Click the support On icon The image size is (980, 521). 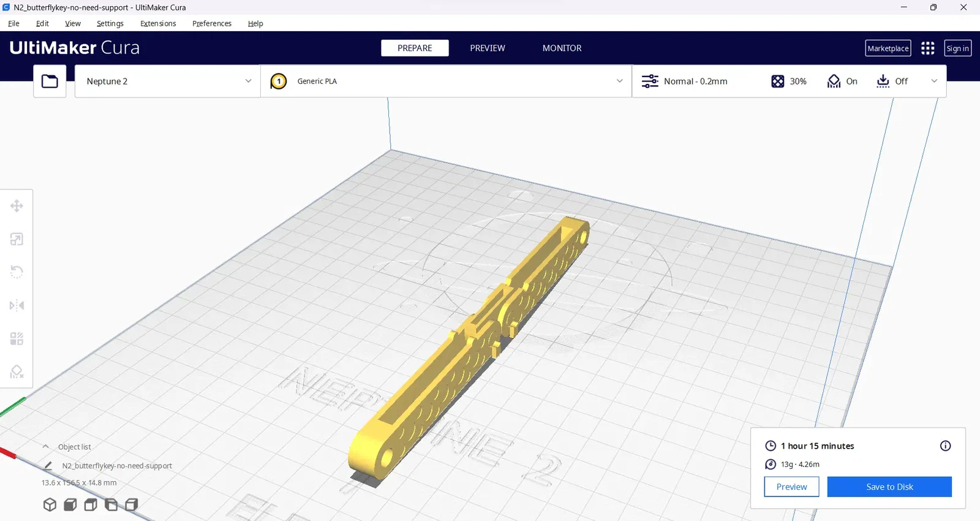click(834, 81)
